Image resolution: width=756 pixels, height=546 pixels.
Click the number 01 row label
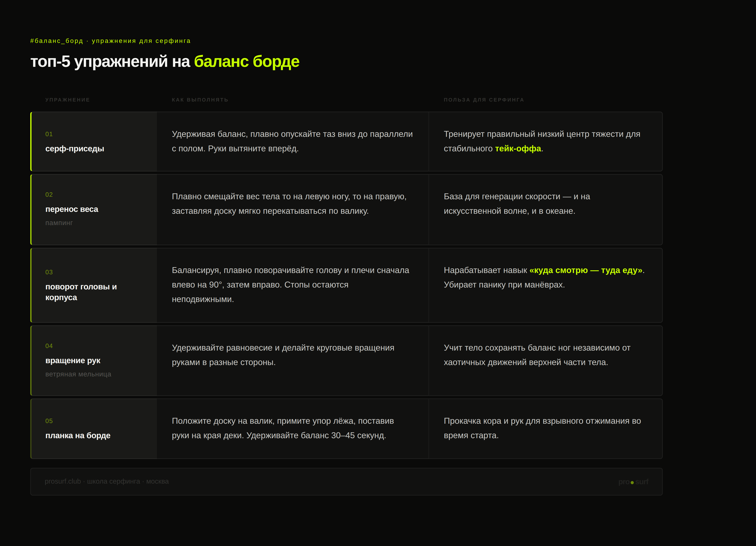tap(49, 134)
